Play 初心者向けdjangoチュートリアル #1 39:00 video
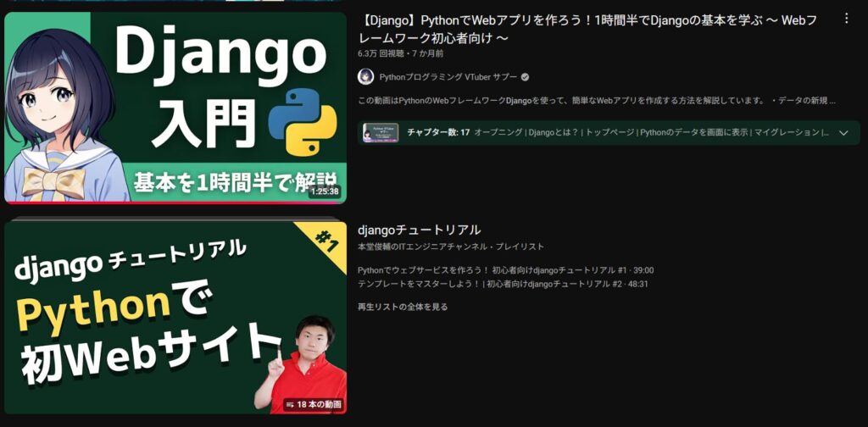This screenshot has height=427, width=868. [506, 270]
